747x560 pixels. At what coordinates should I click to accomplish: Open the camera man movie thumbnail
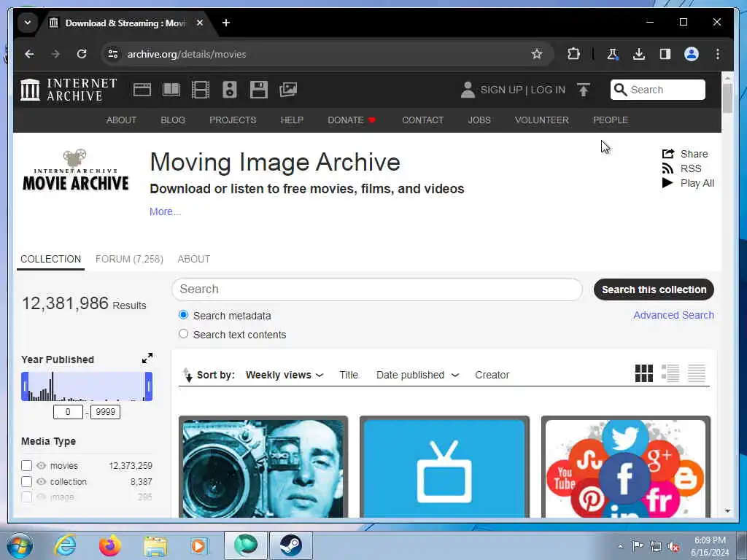point(263,467)
